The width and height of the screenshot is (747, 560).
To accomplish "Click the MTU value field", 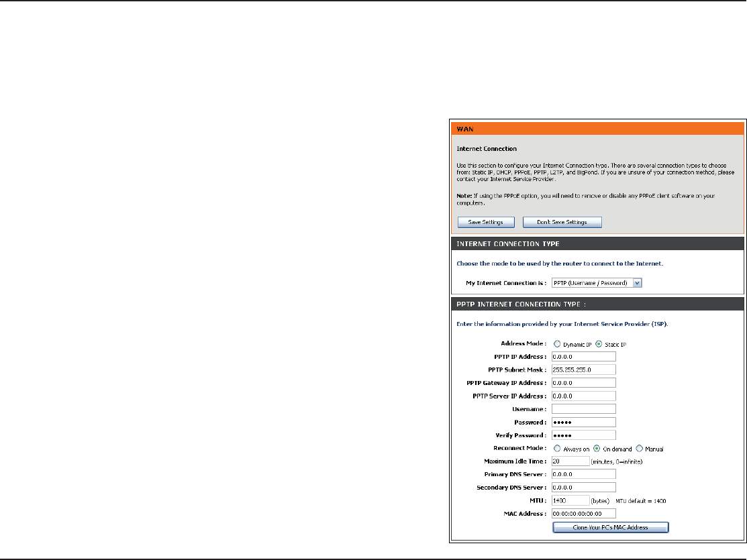I will point(570,500).
